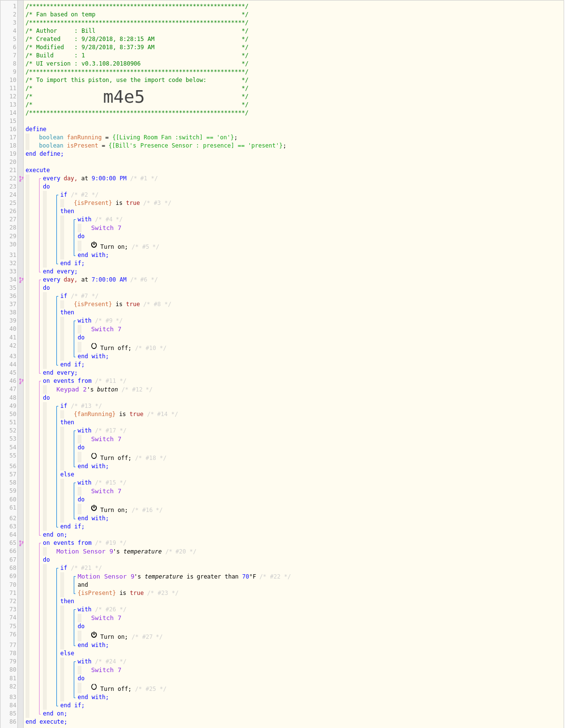Click the power icon beside Turn on #5

click(94, 245)
